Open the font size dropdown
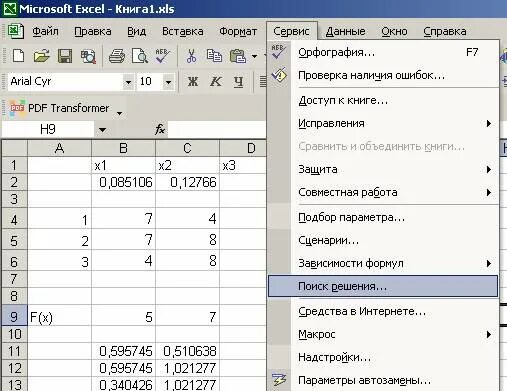Screen dimensions: 507x391 [168, 82]
